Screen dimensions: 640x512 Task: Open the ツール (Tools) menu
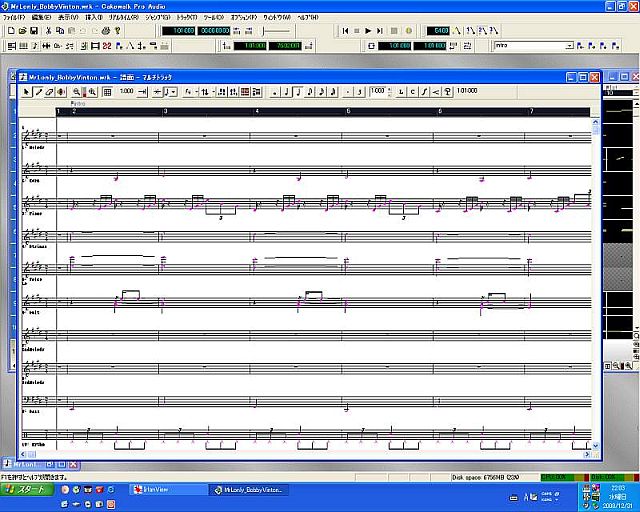click(213, 18)
